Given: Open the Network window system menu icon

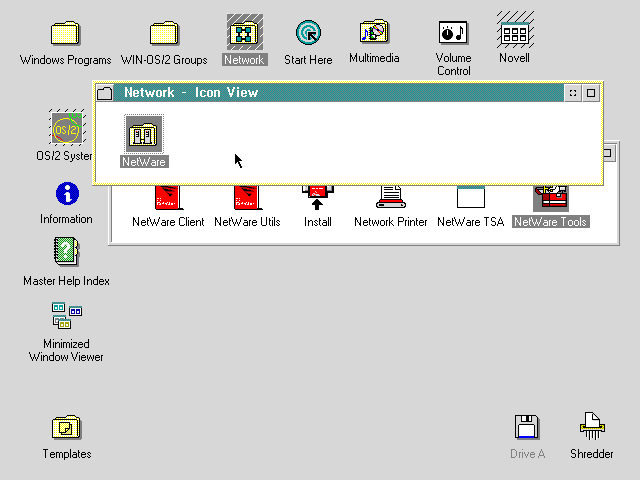Looking at the screenshot, I should coord(104,93).
